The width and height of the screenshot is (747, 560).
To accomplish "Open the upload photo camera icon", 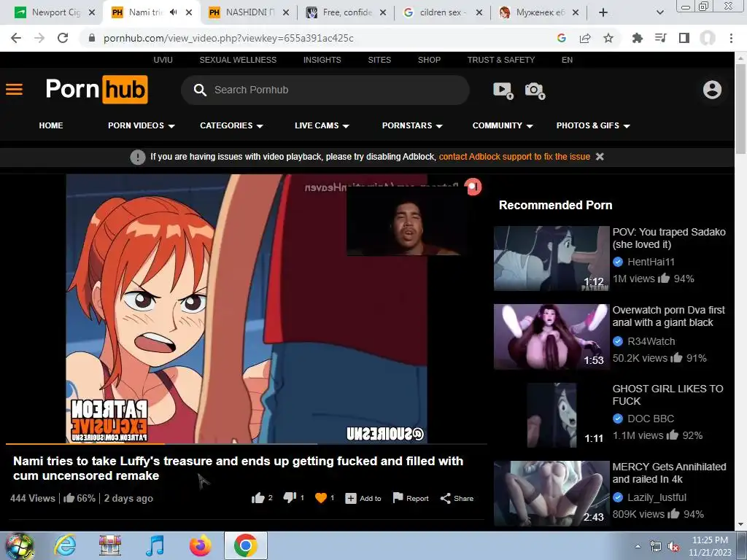I will coord(535,90).
